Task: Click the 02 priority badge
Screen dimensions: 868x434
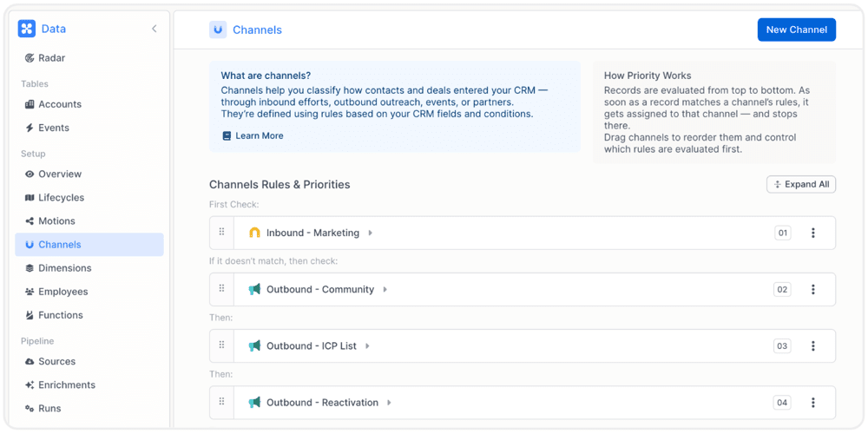Action: pyautogui.click(x=782, y=290)
